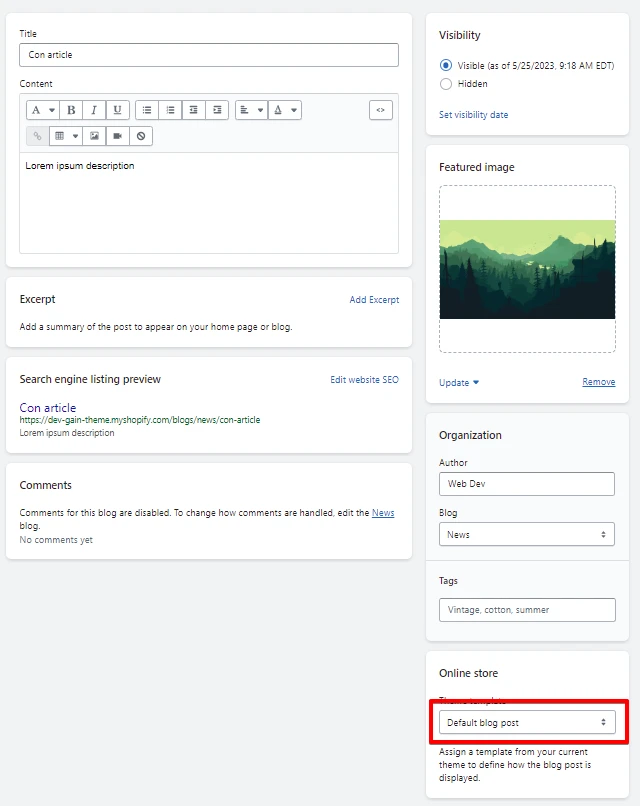Remove the featured image
This screenshot has height=806, width=640.
[x=599, y=382]
